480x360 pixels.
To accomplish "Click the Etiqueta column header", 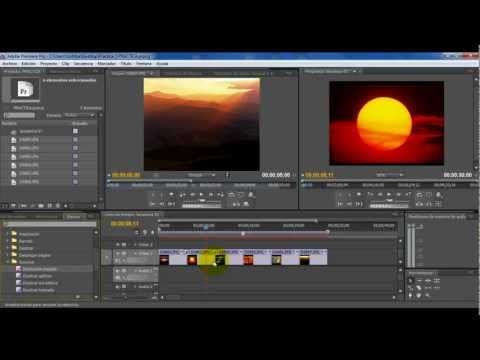I will [80, 124].
